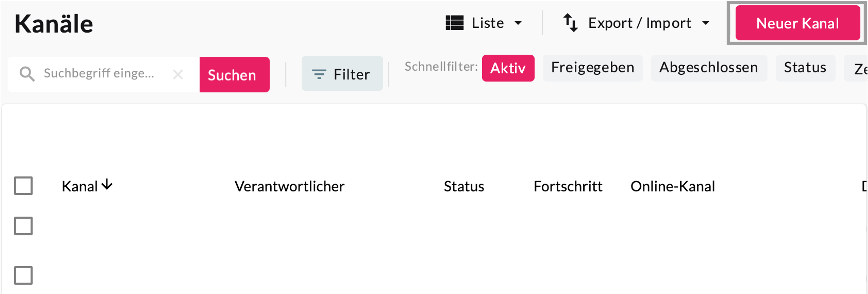This screenshot has height=294, width=868.
Task: Click the magnifying glass search icon
Action: coord(27,74)
